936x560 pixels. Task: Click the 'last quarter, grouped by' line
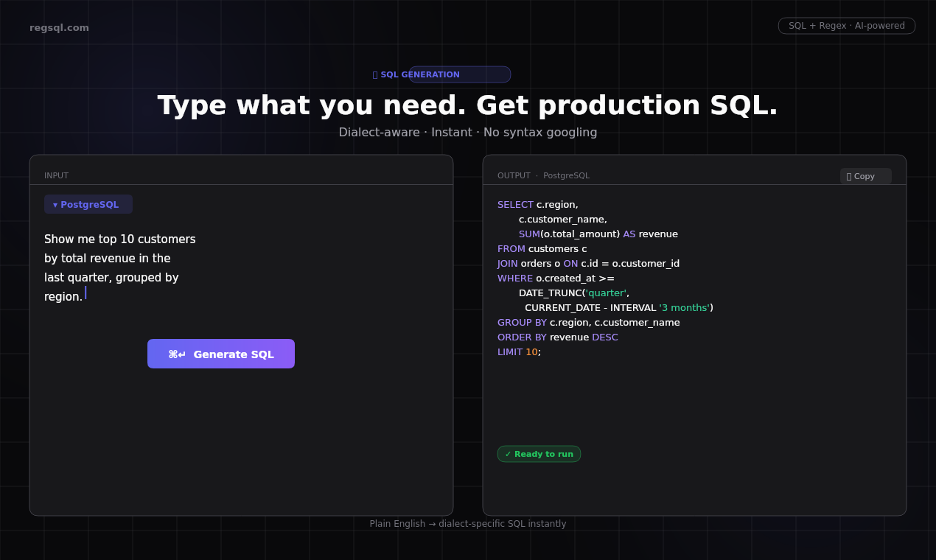(x=111, y=278)
